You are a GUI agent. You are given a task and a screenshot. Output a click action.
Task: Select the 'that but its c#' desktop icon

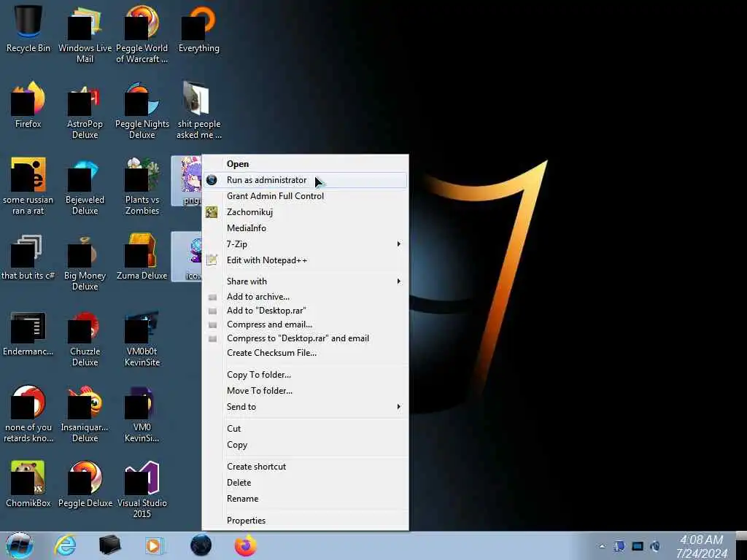(x=28, y=257)
